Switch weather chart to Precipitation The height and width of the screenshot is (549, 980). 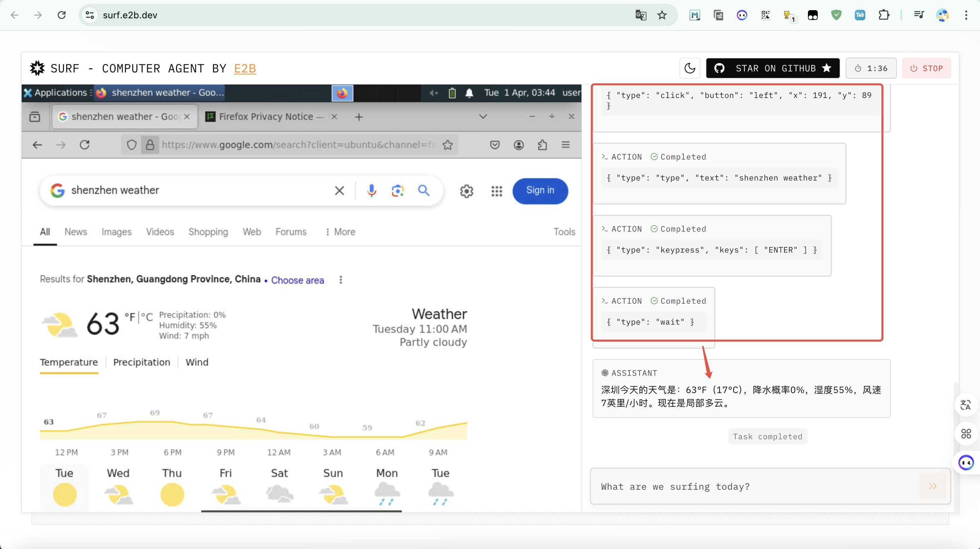[x=142, y=362]
